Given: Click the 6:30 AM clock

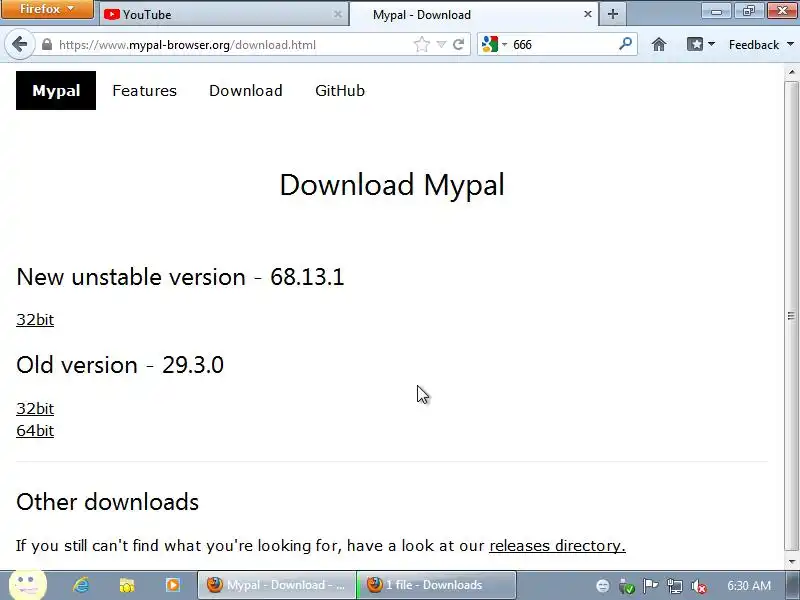Looking at the screenshot, I should 748,585.
